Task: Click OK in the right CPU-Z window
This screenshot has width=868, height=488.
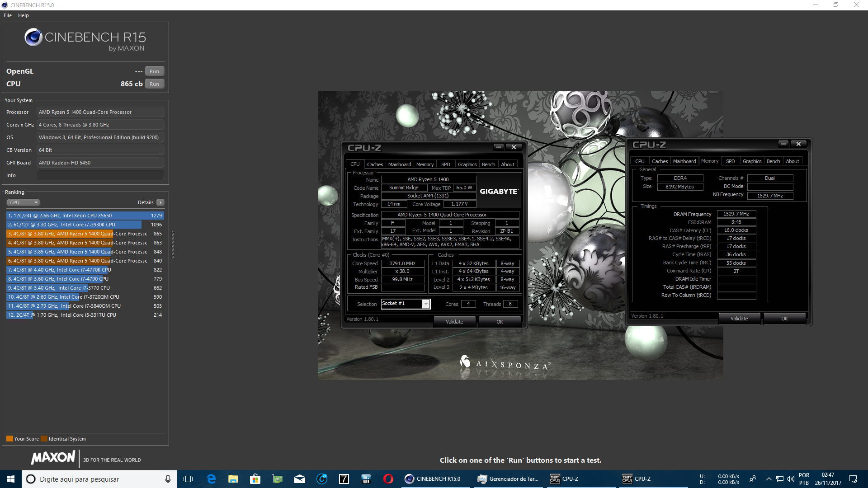Action: [784, 319]
